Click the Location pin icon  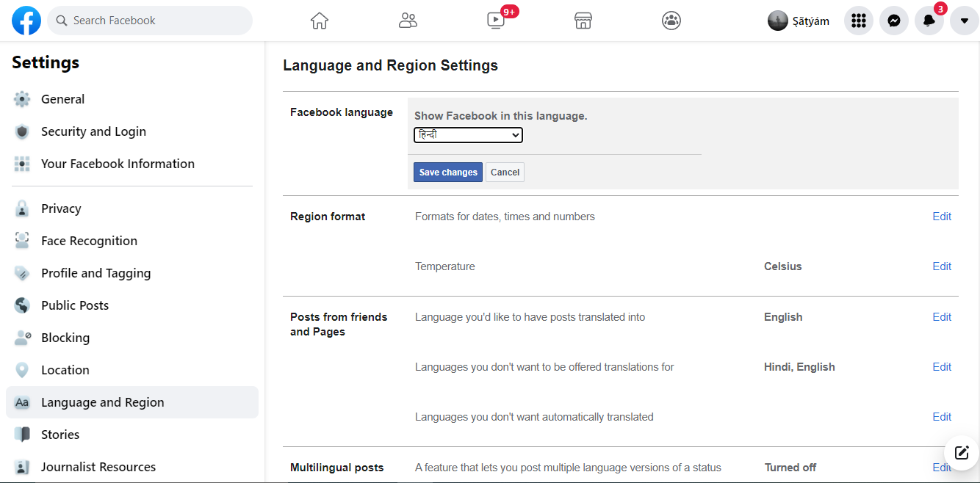[22, 370]
